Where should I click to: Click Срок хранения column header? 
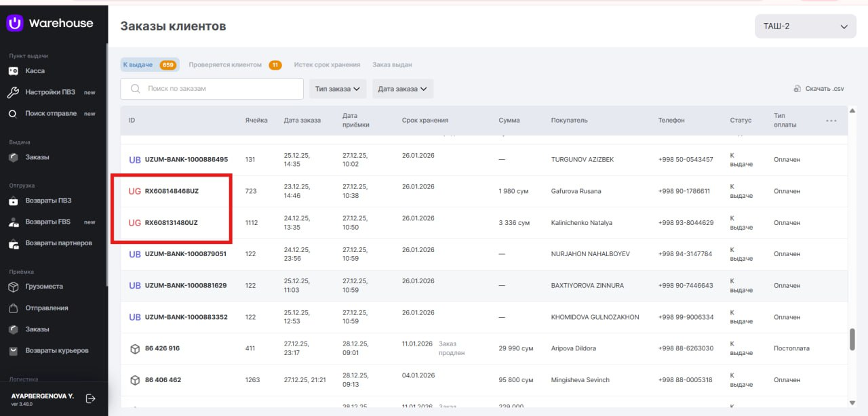pos(425,121)
